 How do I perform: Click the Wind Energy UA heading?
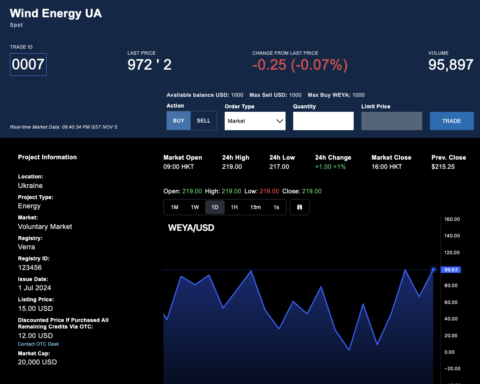click(x=56, y=13)
